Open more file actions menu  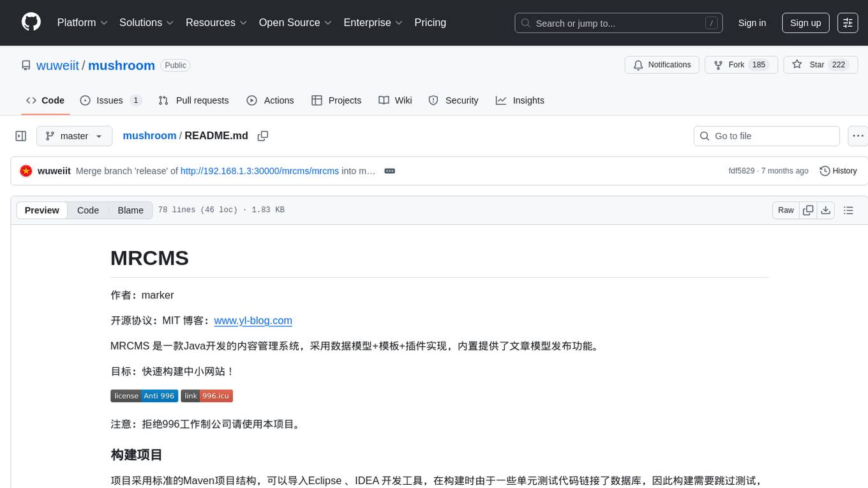click(858, 136)
